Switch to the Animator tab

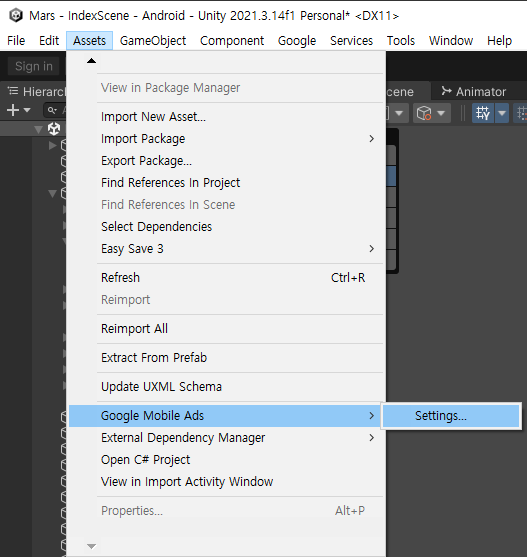point(474,92)
